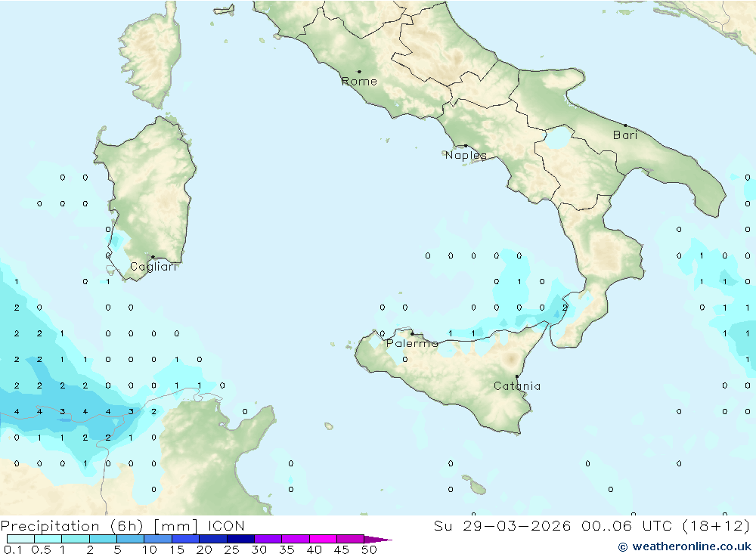
Task: Select the 25–30 mm legend color
Action: point(240,539)
